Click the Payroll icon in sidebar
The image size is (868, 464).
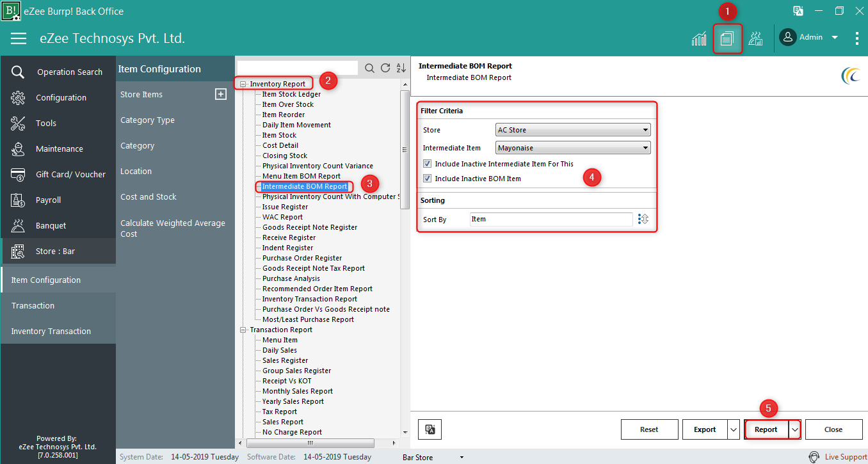(18, 200)
